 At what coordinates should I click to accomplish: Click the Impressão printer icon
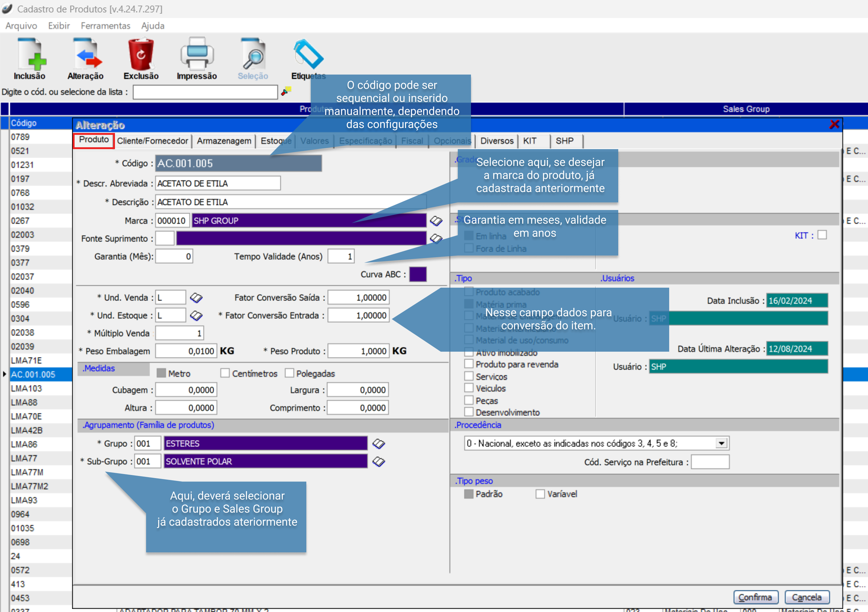197,55
